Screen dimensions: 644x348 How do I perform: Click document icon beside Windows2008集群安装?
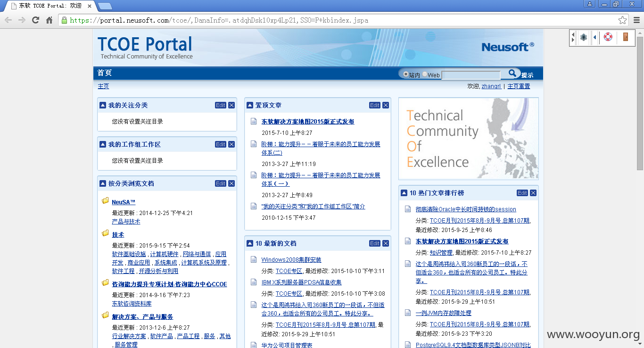254,259
